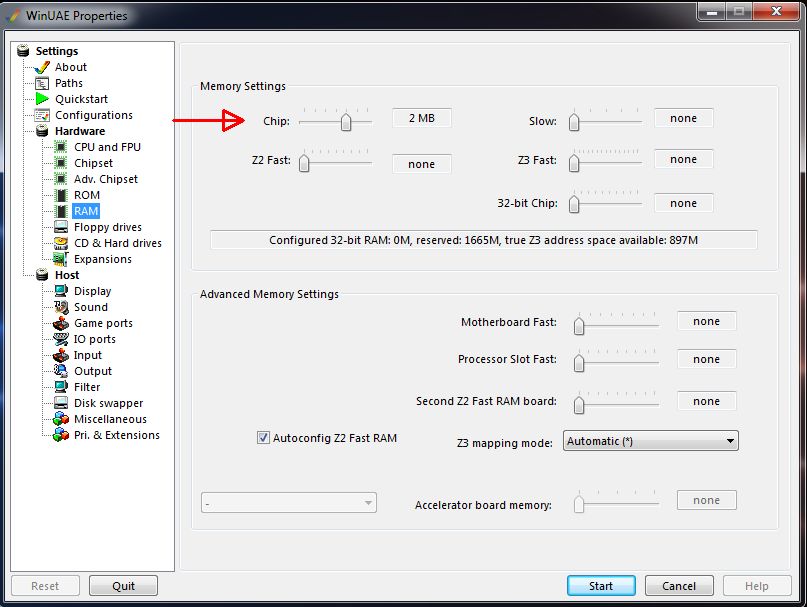The width and height of the screenshot is (807, 607).
Task: Open the Z3 mapping mode dropdown
Action: [x=650, y=441]
